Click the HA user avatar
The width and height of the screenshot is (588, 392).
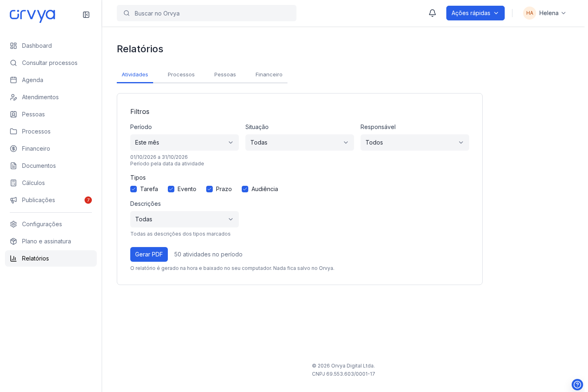tap(530, 13)
